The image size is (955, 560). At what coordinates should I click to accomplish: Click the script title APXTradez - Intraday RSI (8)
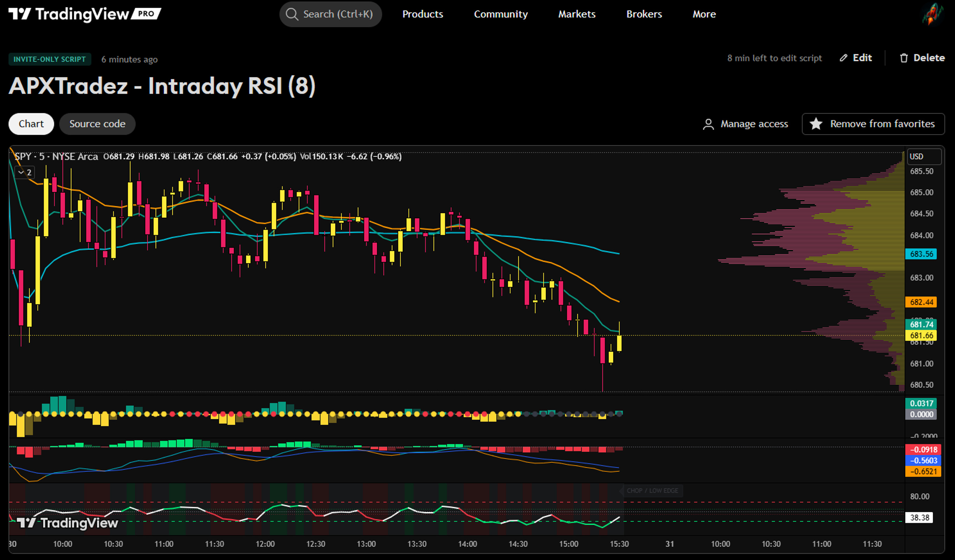click(x=162, y=86)
